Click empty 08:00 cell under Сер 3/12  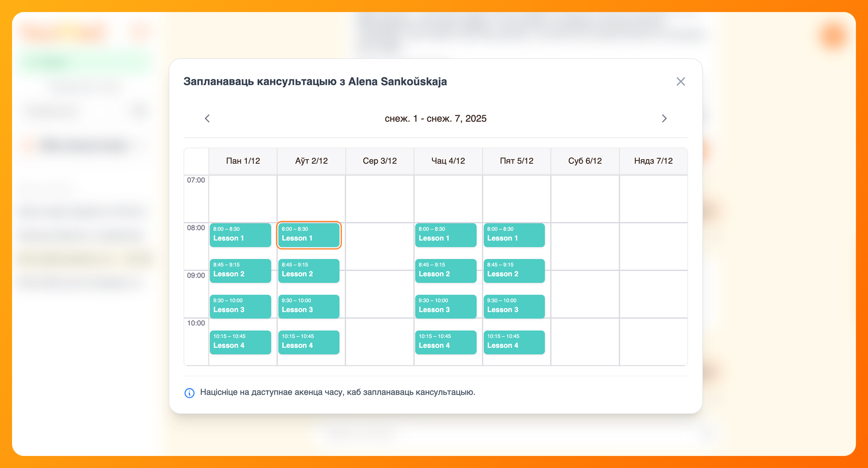(379, 246)
